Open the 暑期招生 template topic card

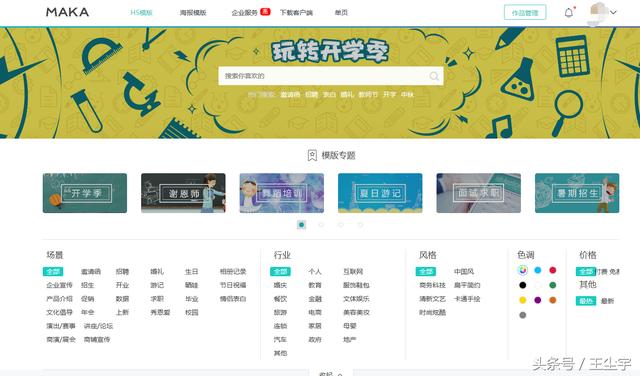577,193
